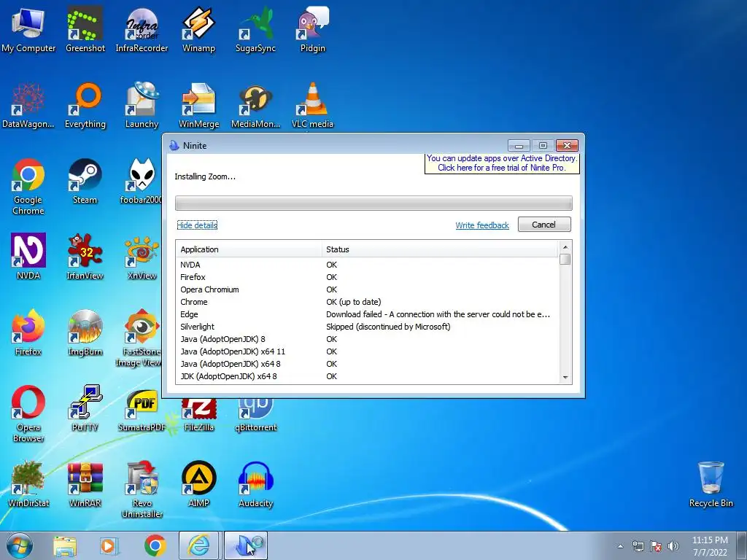Open the Windows Start menu
The height and width of the screenshot is (560, 747).
pyautogui.click(x=20, y=545)
